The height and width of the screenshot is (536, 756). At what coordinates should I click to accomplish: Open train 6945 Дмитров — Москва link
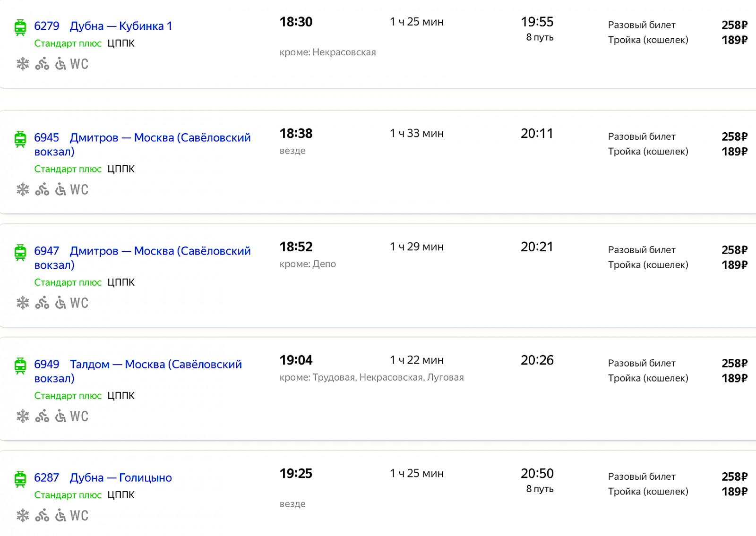(142, 145)
